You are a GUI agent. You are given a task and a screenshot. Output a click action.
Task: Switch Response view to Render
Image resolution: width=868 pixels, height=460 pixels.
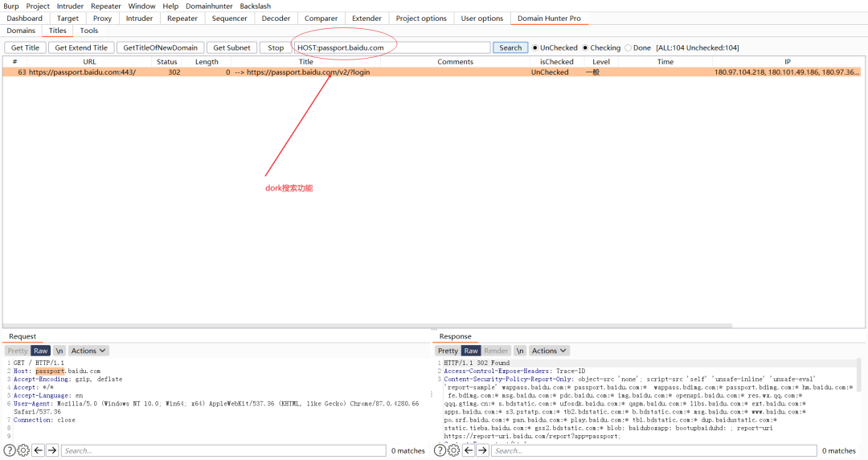tap(496, 351)
